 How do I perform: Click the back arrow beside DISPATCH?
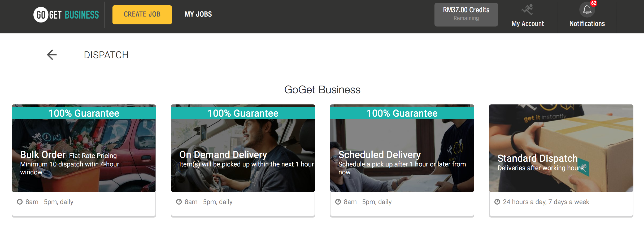coord(52,55)
